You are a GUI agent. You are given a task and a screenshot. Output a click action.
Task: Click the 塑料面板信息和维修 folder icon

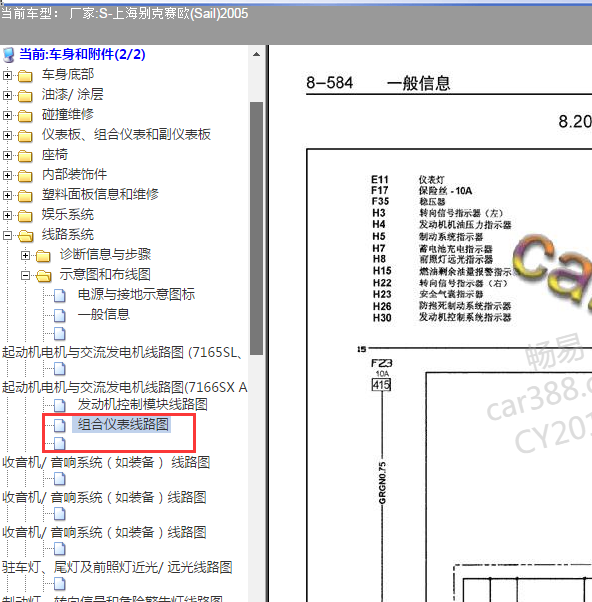pos(25,196)
